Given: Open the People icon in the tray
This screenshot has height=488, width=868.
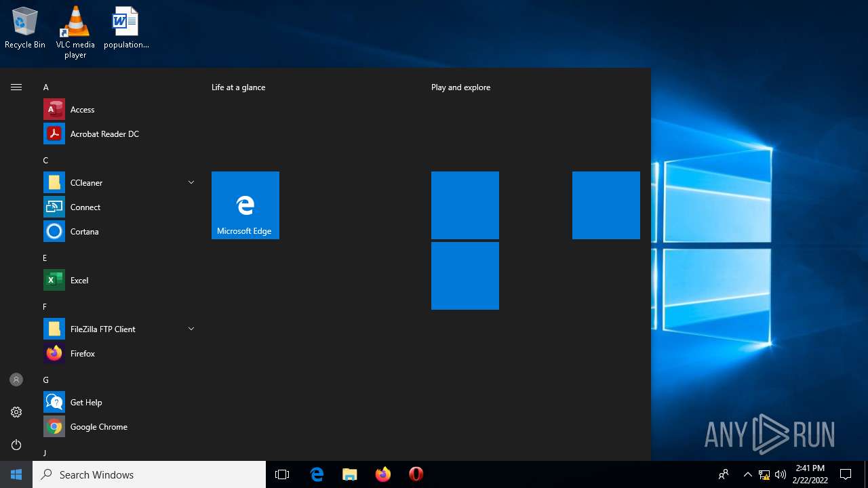Looking at the screenshot, I should (x=724, y=474).
